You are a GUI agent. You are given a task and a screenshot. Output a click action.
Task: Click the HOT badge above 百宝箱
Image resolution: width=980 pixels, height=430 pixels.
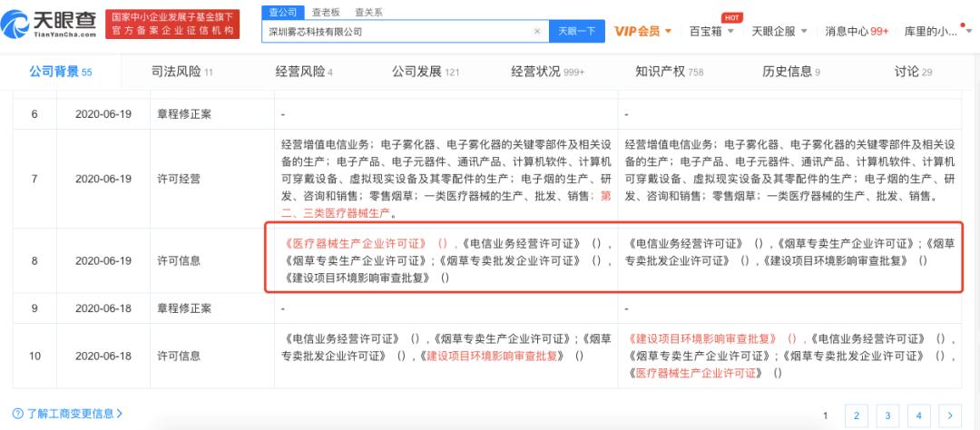coord(730,18)
